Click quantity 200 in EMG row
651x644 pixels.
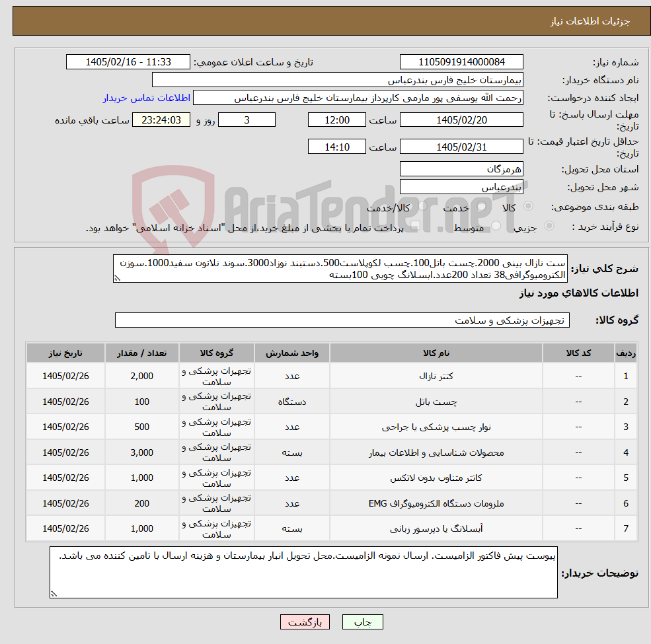pos(141,503)
